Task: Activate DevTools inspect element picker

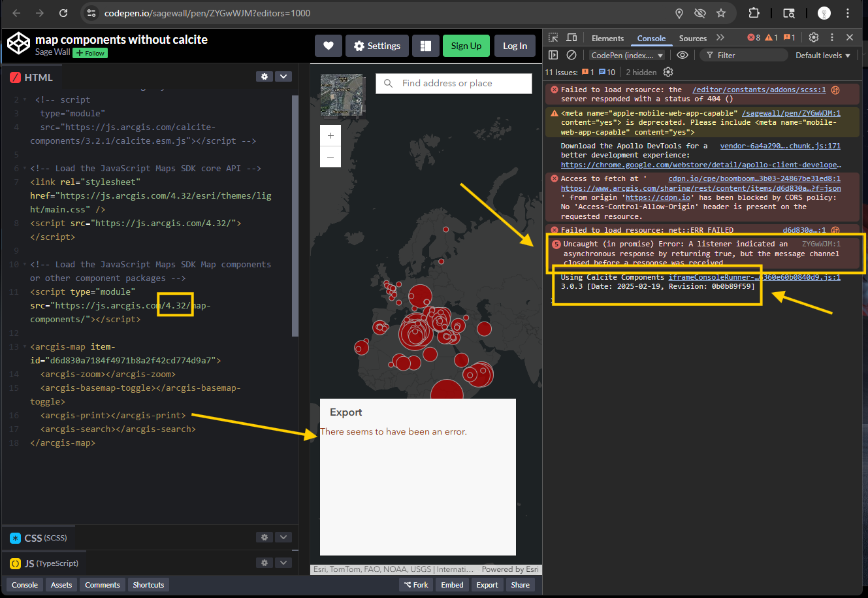Action: (553, 38)
